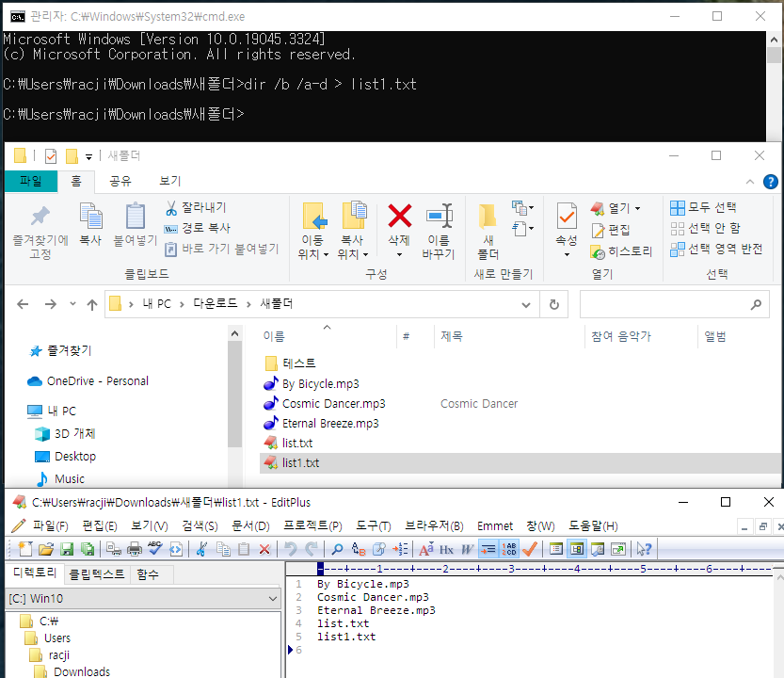Click 복사 copy icon in Explorer ribbon
The image size is (784, 678).
click(x=91, y=217)
